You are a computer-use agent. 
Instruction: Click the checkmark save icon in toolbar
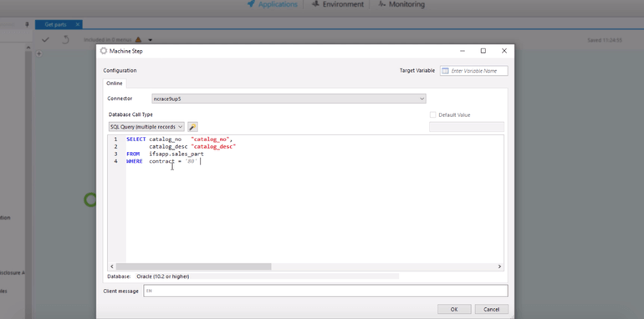coord(46,40)
